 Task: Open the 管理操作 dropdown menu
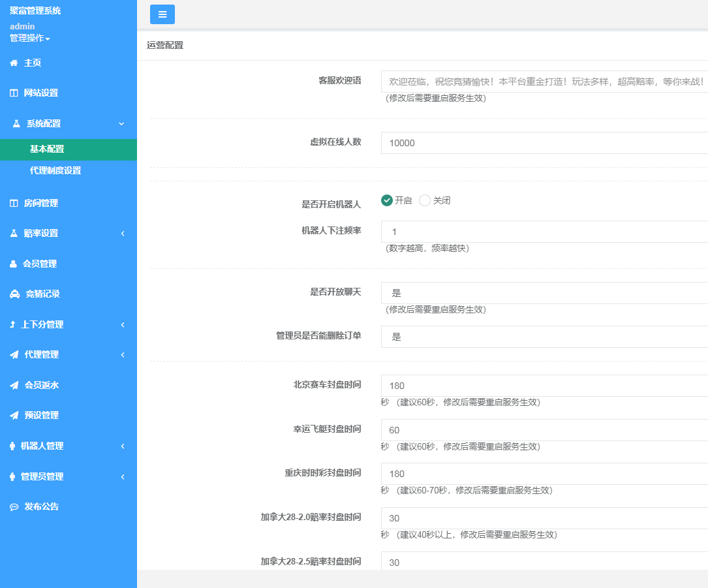tap(27, 38)
